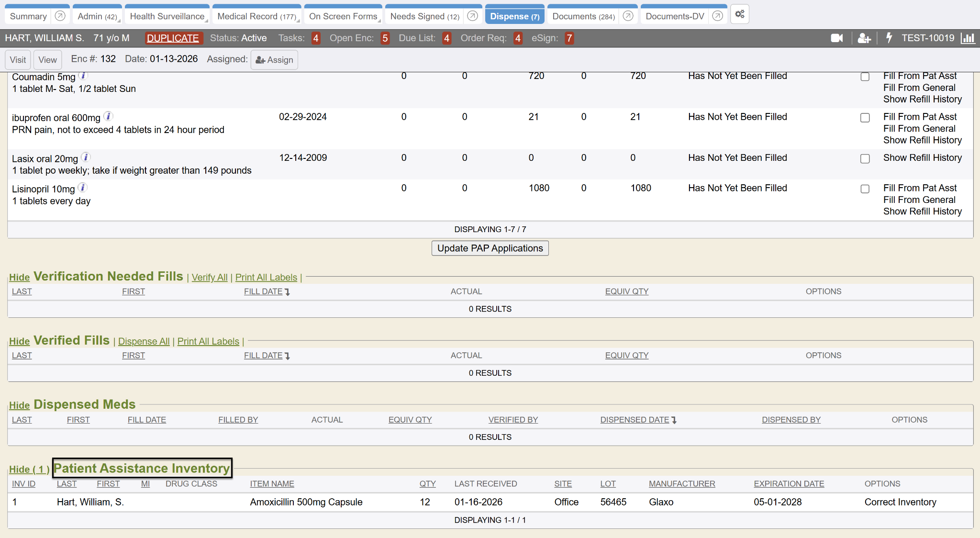This screenshot has height=538, width=980.
Task: Click the video camera icon
Action: point(836,38)
